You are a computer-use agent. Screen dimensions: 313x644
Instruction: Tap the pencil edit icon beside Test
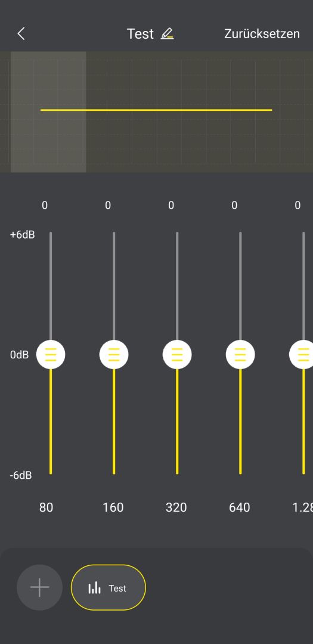(x=167, y=33)
